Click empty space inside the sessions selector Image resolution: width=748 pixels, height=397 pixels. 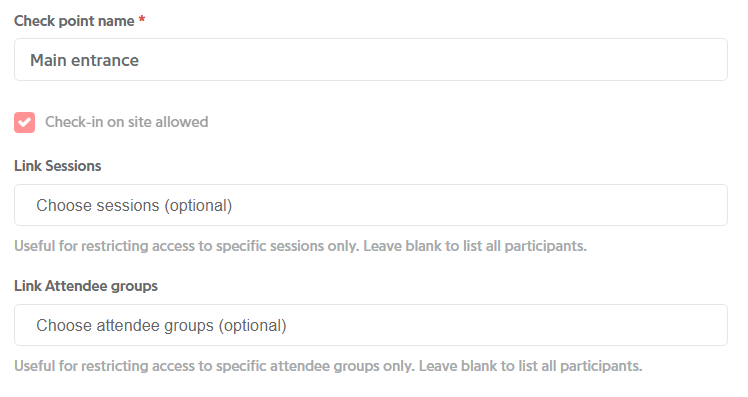[477, 205]
